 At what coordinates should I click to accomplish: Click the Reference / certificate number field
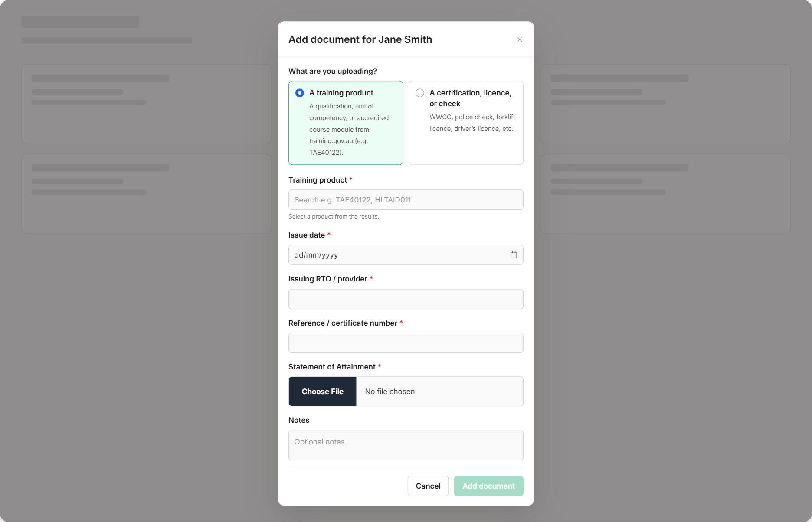[406, 343]
